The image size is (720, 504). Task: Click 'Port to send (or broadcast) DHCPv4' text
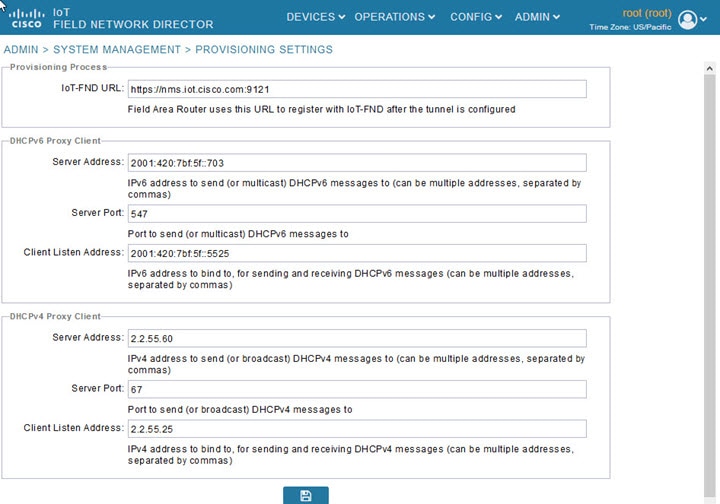[x=240, y=409]
